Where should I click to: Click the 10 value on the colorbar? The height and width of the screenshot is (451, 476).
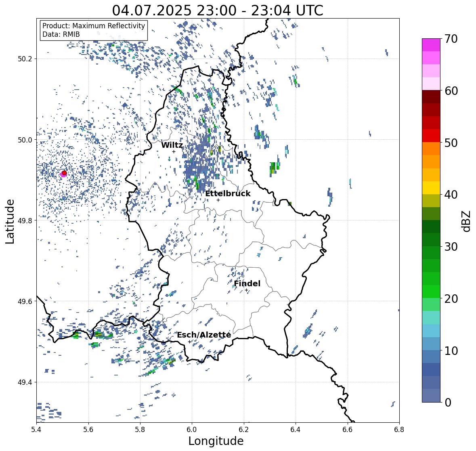point(451,350)
